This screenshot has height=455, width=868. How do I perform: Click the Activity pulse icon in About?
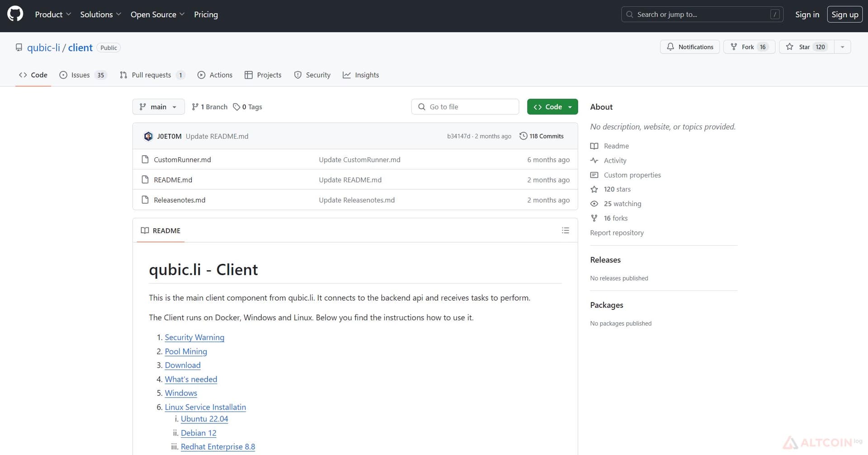click(594, 160)
